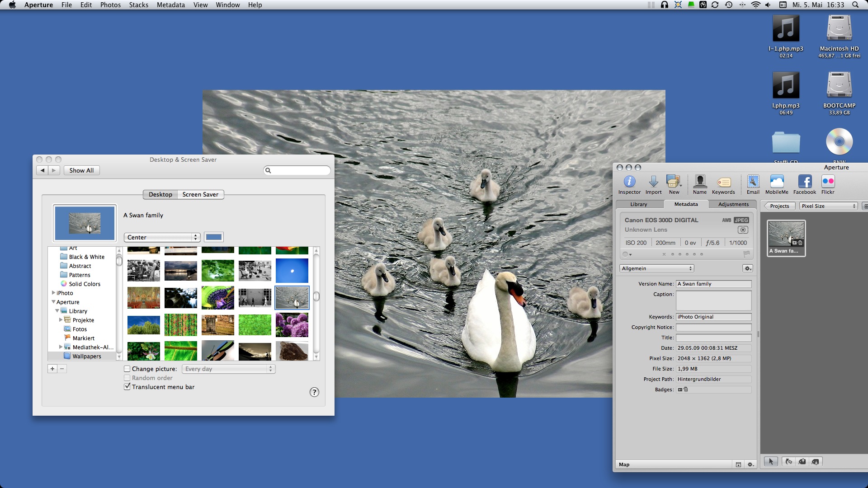
Task: Open the Center placement dropdown
Action: (162, 237)
